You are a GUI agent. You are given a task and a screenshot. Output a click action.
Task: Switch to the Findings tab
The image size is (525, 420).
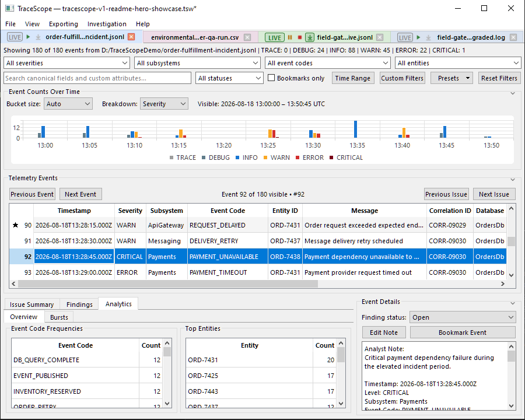tap(79, 304)
